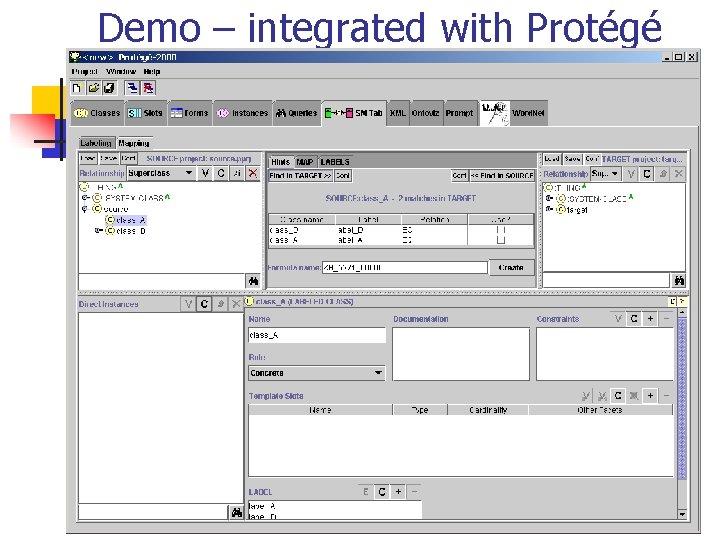Open the Project menu
The image size is (720, 540).
coord(85,72)
